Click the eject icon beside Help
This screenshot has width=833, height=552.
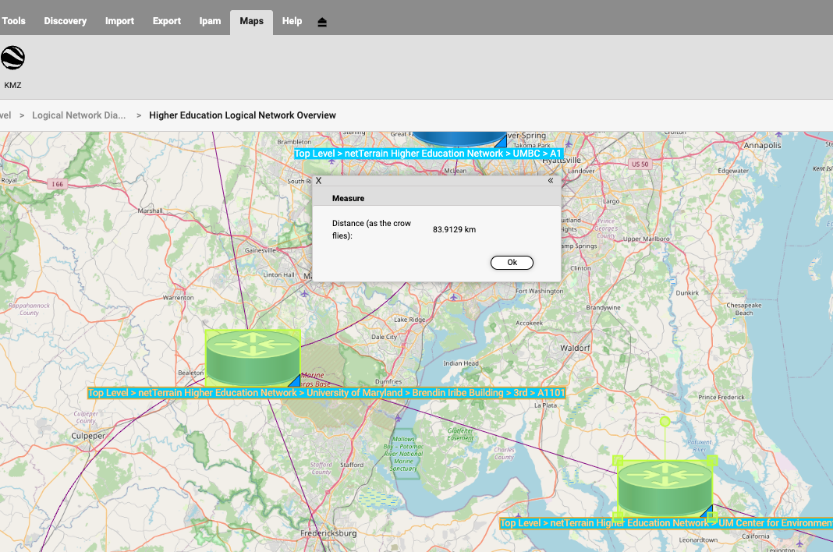[x=322, y=22]
